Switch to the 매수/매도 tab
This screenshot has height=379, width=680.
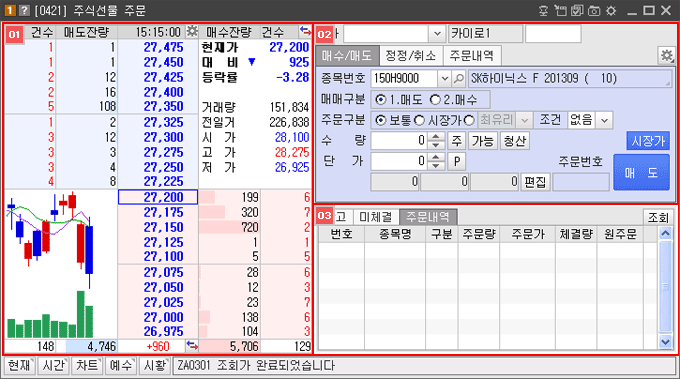pos(347,56)
